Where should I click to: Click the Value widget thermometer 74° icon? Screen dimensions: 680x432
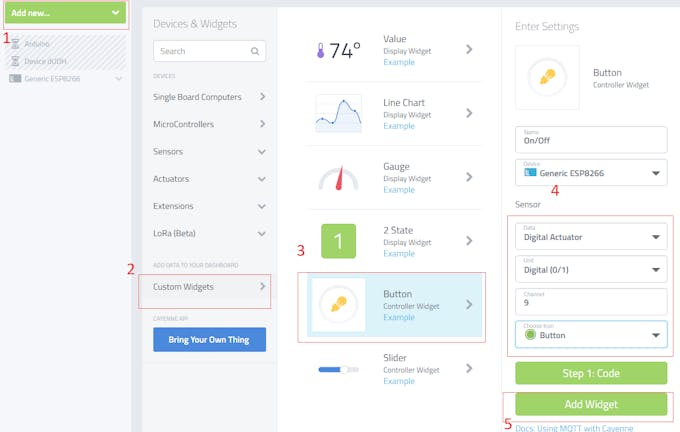[x=338, y=50]
